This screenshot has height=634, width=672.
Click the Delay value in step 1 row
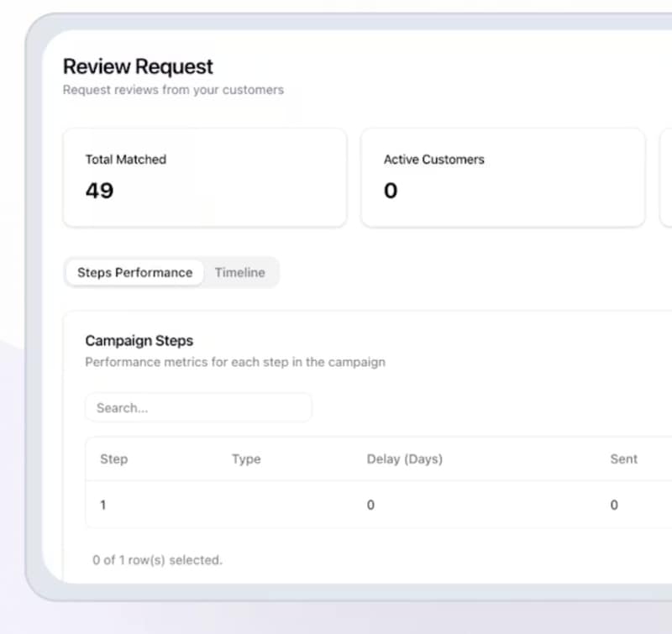(x=370, y=505)
